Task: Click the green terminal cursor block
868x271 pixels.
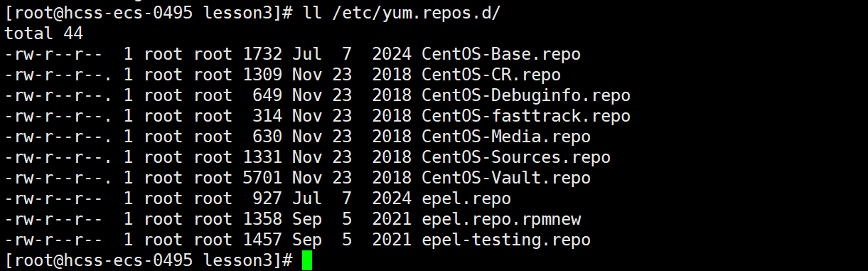Action: (306, 260)
